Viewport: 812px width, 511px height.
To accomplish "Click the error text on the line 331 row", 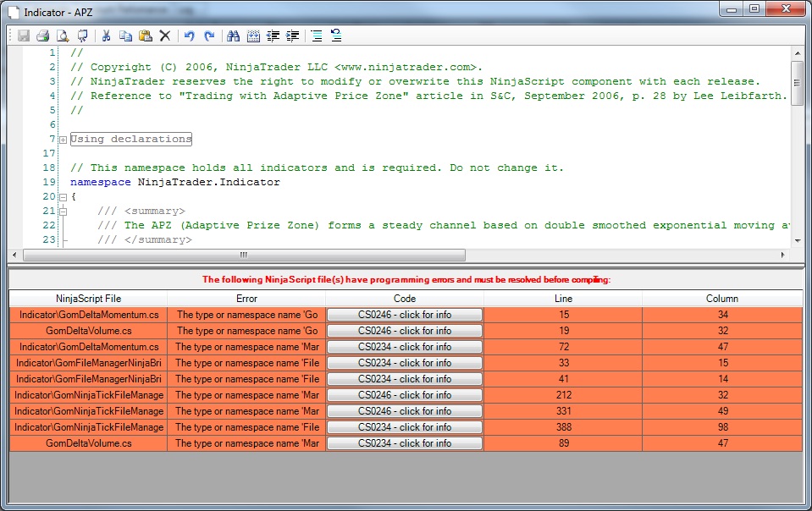I will coord(246,410).
